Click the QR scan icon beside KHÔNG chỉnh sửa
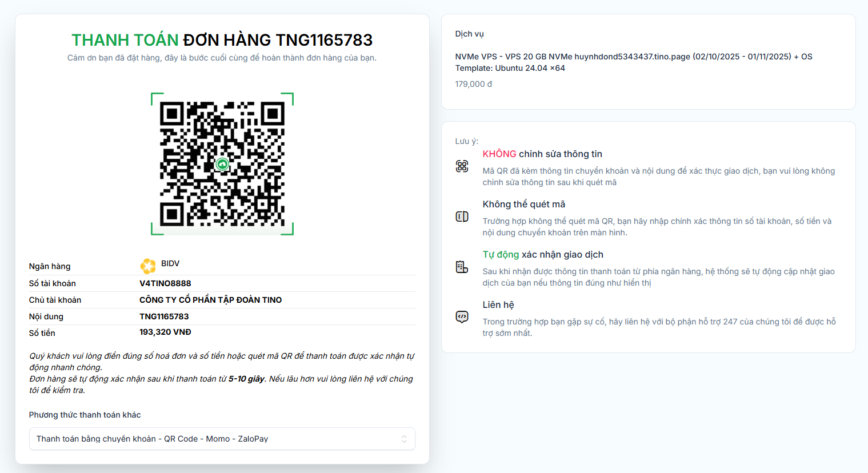This screenshot has width=868, height=473. tap(462, 166)
